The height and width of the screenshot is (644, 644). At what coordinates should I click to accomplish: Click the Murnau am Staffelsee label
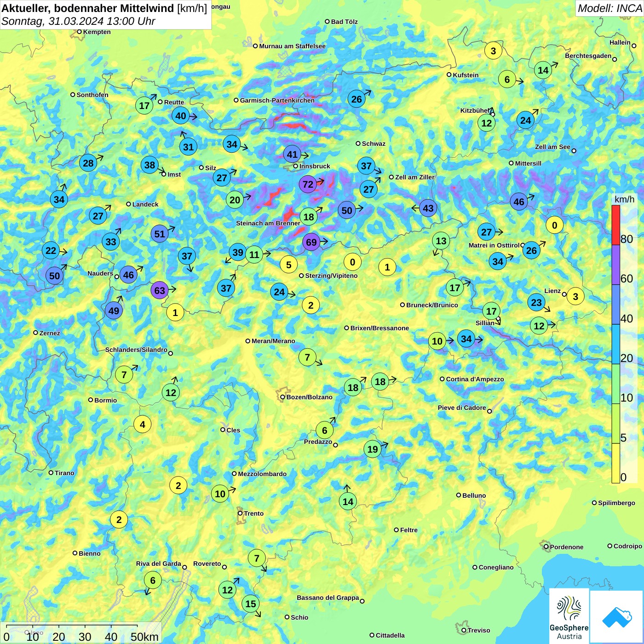click(292, 46)
